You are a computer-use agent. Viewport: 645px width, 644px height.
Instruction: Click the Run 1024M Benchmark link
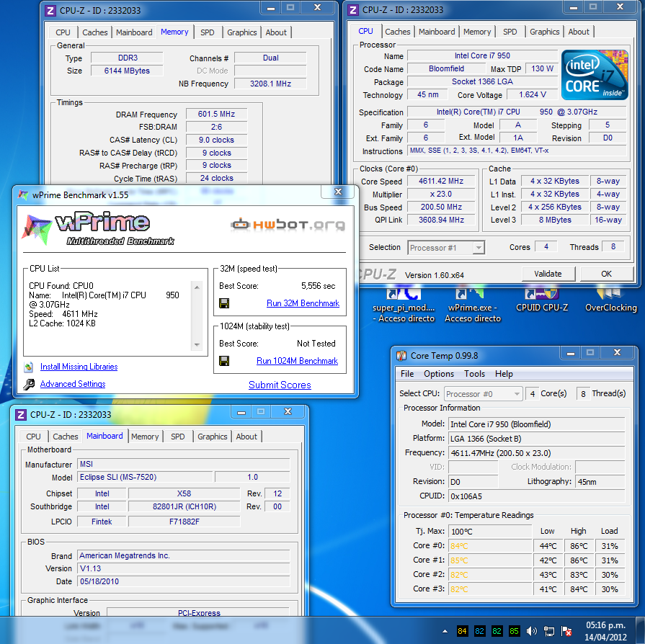pos(298,361)
